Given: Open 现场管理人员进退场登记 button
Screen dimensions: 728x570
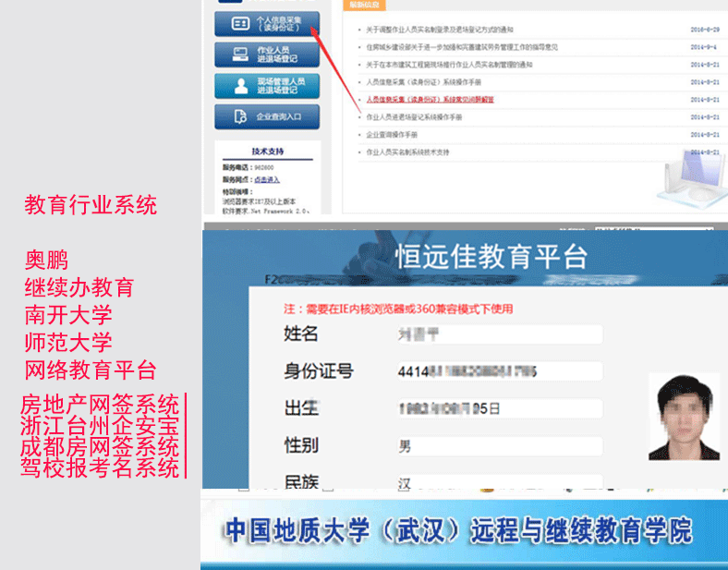Looking at the screenshot, I should (x=267, y=86).
